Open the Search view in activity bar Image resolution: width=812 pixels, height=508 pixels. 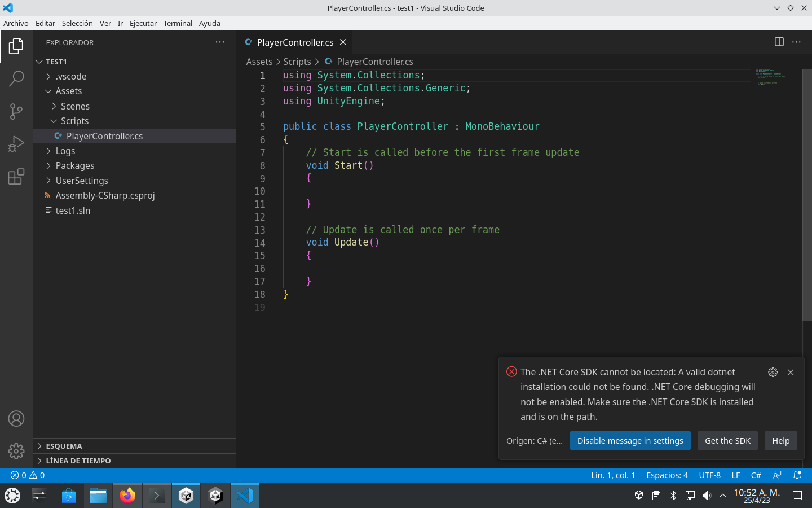click(16, 78)
